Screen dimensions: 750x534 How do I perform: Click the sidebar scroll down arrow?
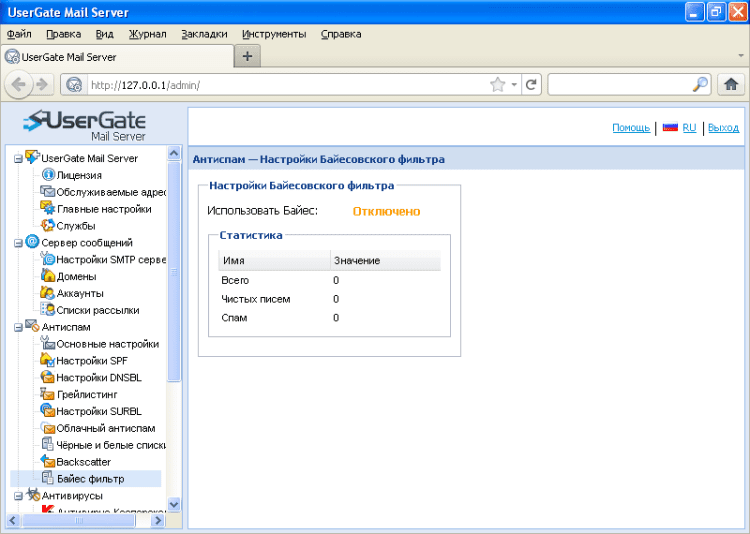click(x=174, y=504)
